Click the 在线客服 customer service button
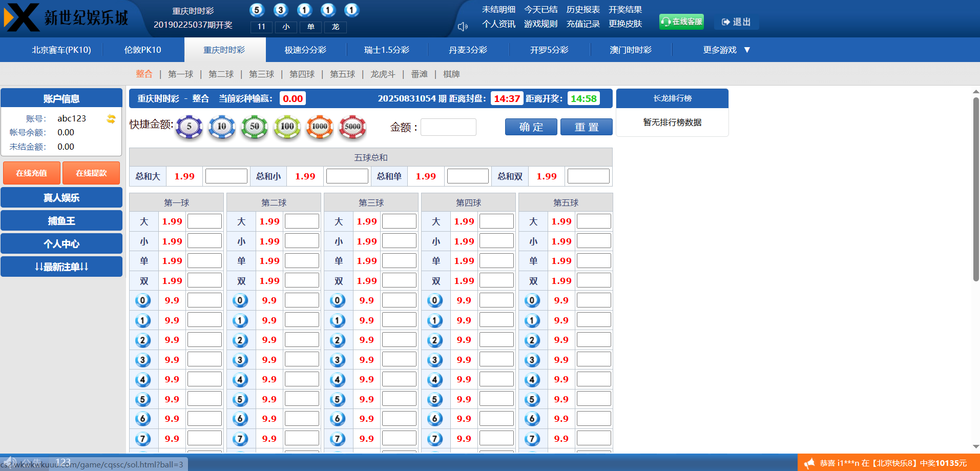 [681, 22]
